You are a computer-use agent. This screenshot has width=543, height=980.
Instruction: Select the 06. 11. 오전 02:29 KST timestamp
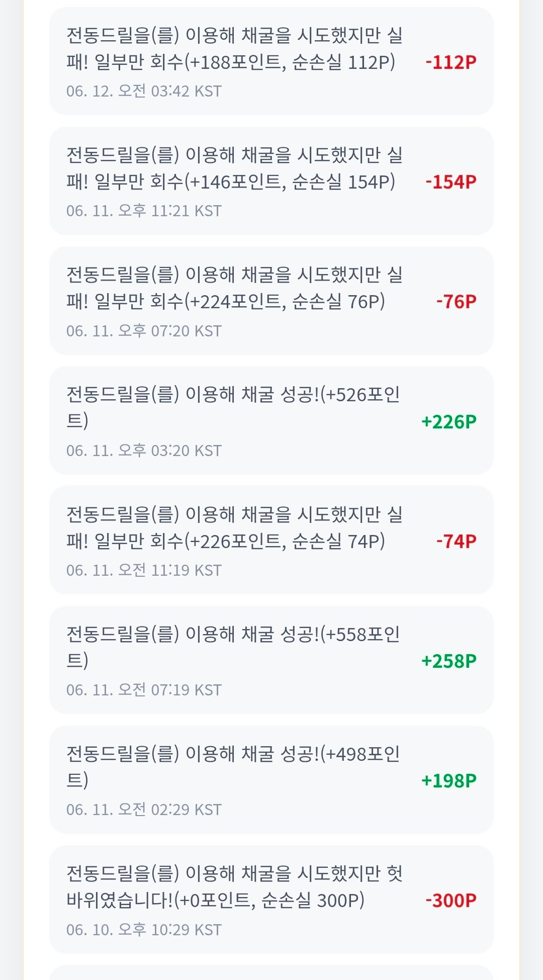(x=144, y=810)
